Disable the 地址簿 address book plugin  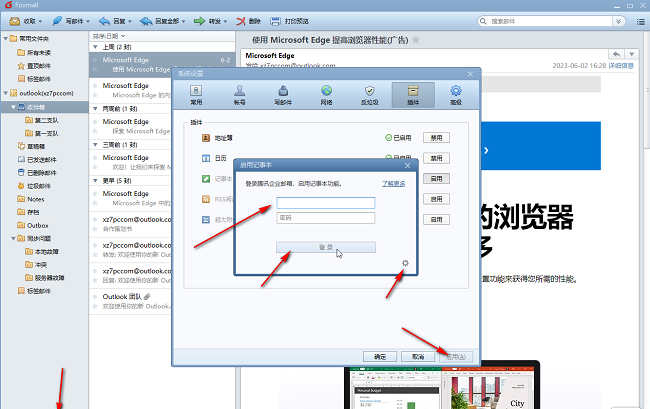435,137
